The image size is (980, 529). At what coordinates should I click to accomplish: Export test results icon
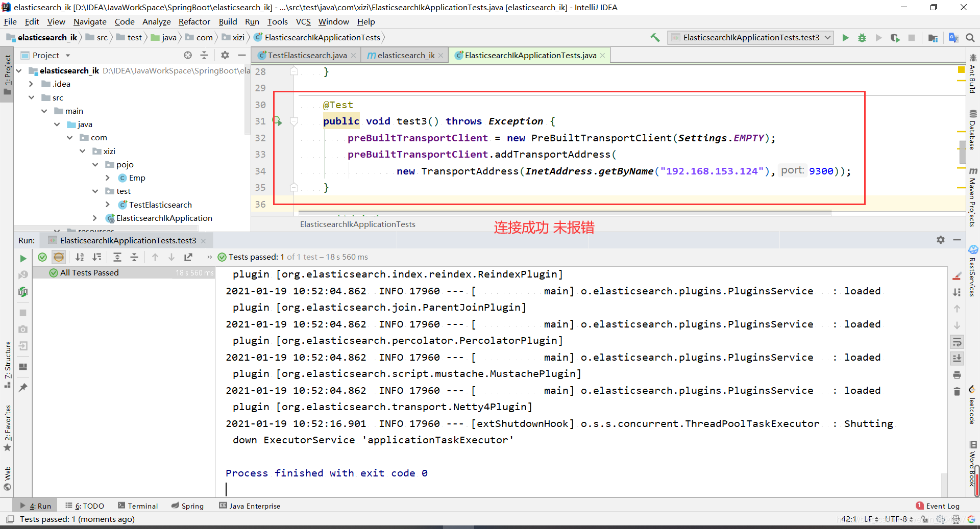[x=188, y=257]
